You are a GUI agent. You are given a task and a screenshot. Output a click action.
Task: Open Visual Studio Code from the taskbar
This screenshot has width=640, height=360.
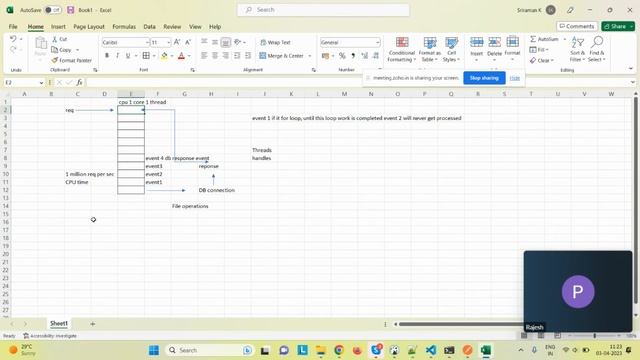pyautogui.click(x=431, y=350)
